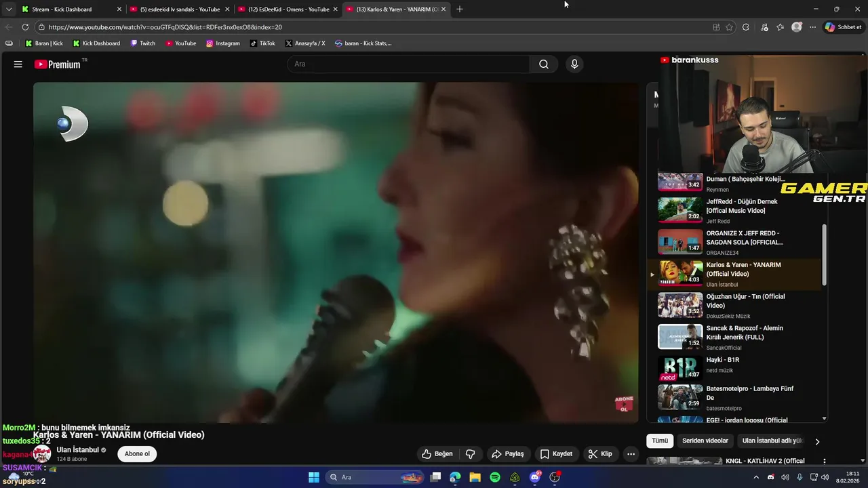The image size is (868, 488).
Task: Open the Windows Start menu
Action: (314, 477)
